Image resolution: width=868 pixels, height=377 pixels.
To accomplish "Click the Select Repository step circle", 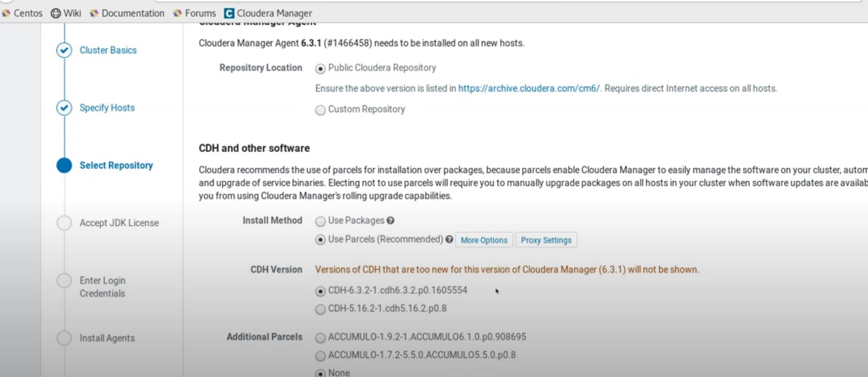I will (x=64, y=165).
